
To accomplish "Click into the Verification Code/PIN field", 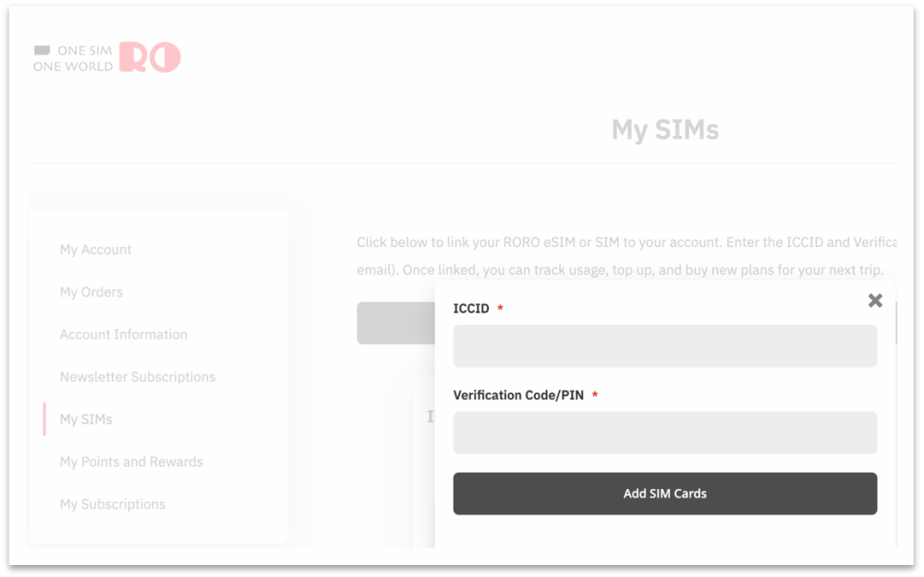I will pos(664,433).
